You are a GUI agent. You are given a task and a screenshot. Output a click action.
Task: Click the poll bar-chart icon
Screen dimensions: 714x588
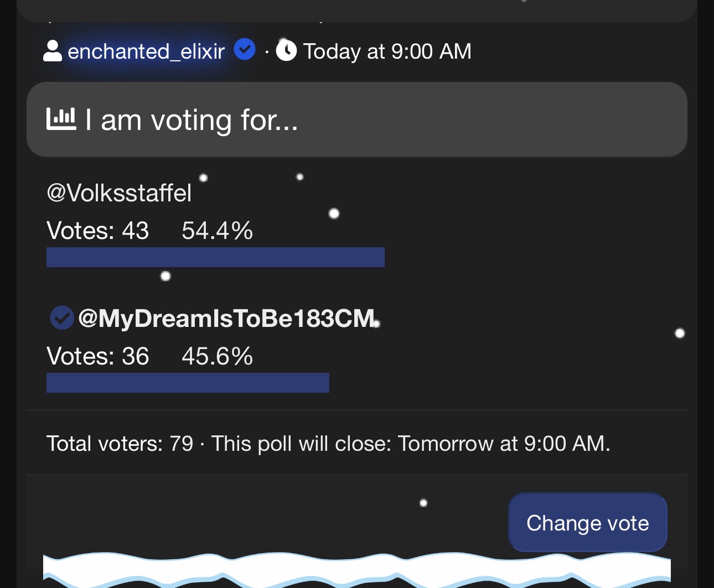tap(61, 119)
